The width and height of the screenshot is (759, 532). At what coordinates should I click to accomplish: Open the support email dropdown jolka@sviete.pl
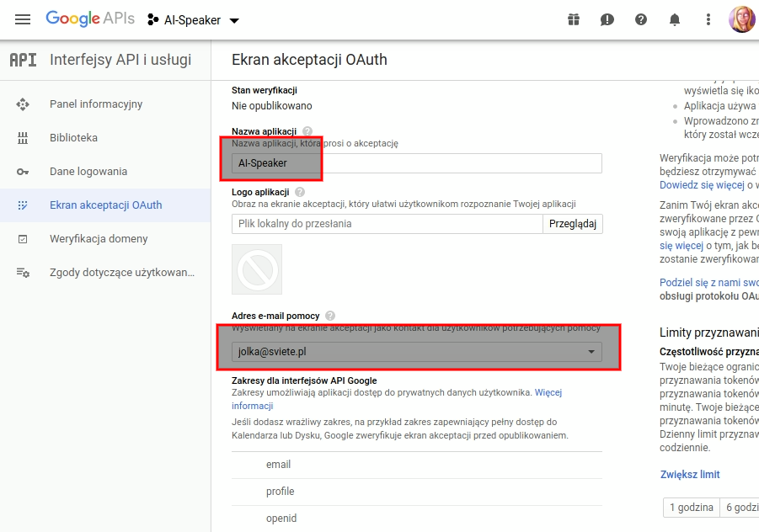coord(417,352)
